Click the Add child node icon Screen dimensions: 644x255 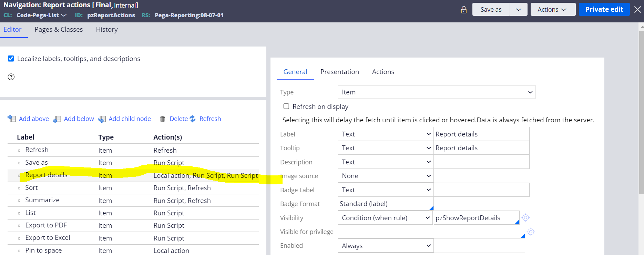tap(102, 119)
